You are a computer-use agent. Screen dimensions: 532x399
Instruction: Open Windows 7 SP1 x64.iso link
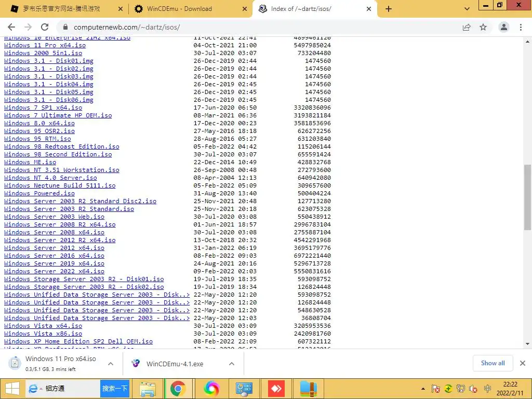pos(43,108)
